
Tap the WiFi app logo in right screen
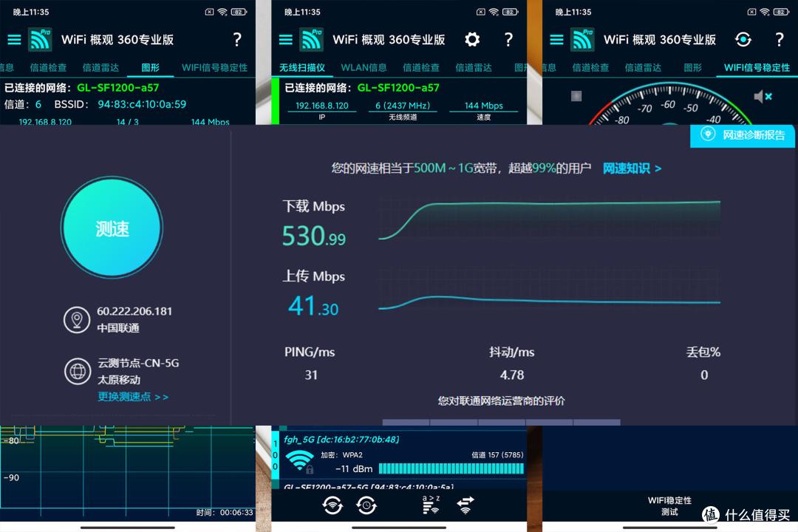(x=583, y=40)
